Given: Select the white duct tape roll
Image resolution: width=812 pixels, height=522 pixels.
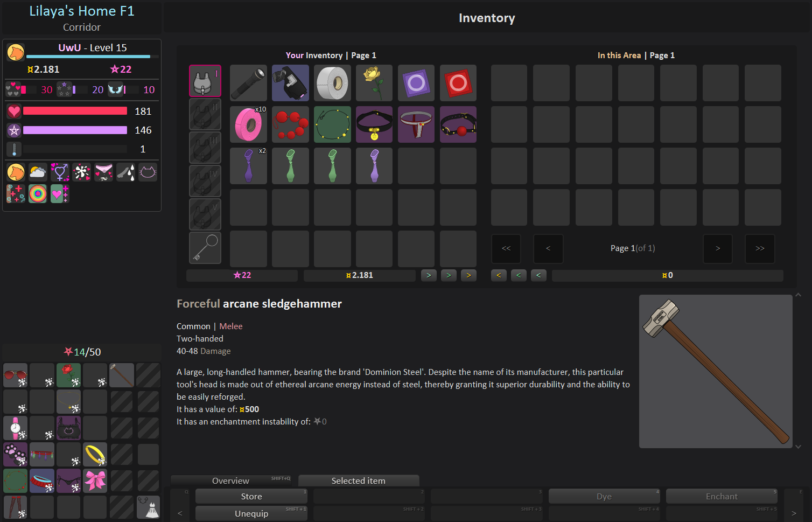Looking at the screenshot, I should click(x=332, y=83).
